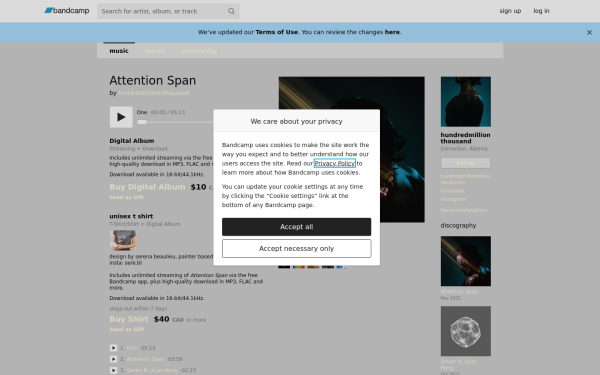Click Buy Digital Album
Viewport: 600px width, 375px height.
tap(147, 187)
